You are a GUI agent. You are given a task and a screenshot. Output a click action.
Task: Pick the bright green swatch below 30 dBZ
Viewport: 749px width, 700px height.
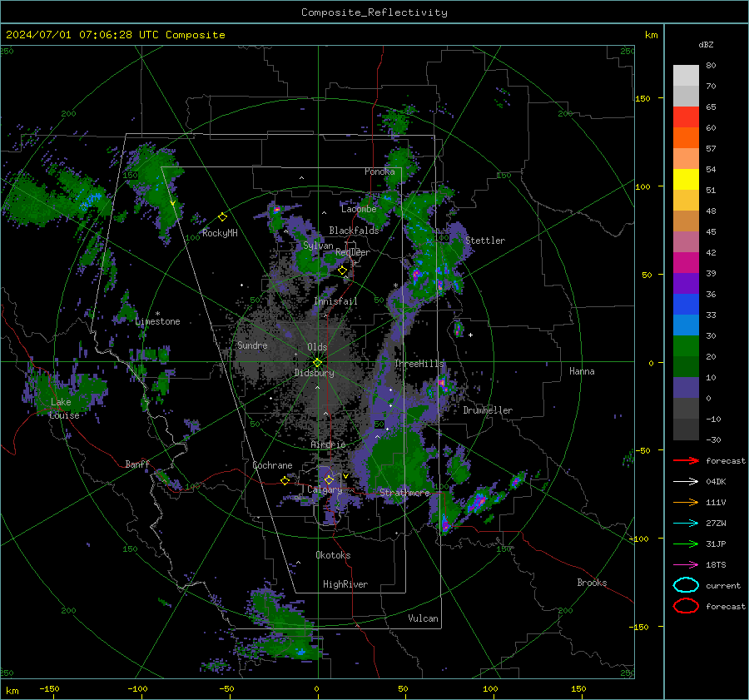[x=686, y=346]
